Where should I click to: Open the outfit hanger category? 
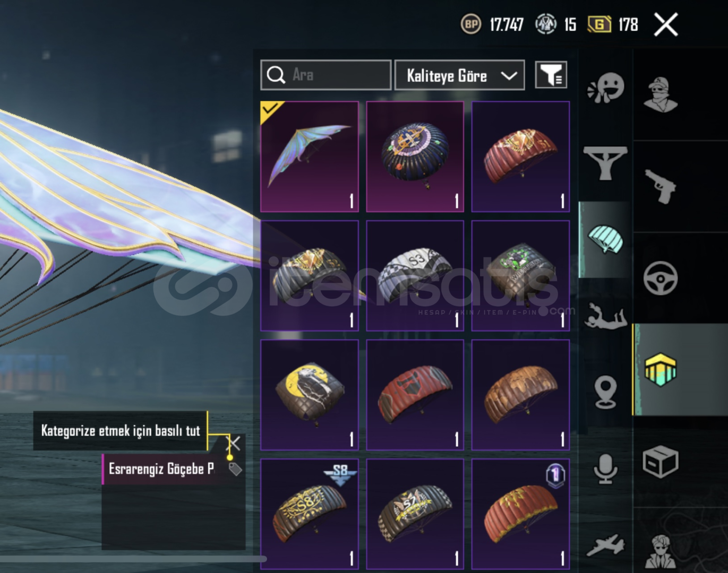[605, 163]
